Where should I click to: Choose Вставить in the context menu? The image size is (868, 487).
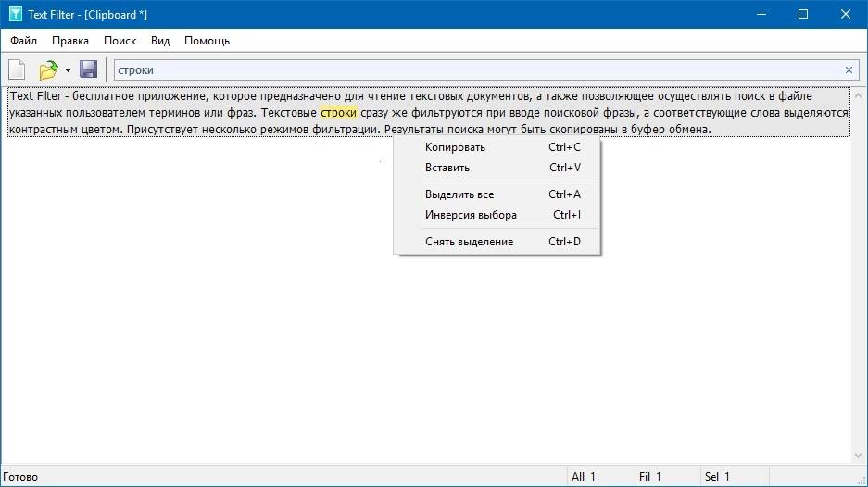497,168
